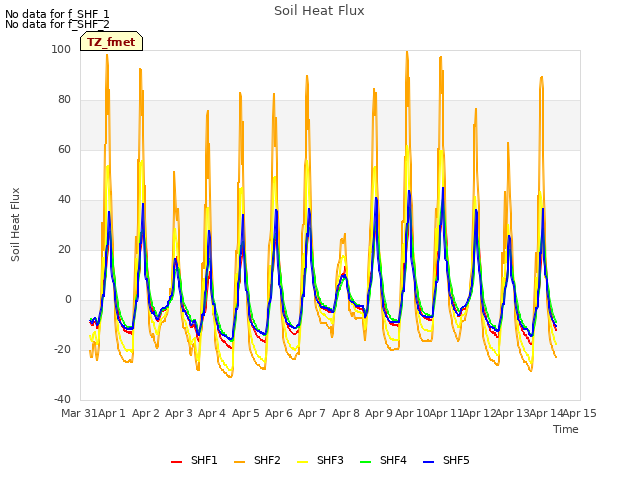
Task: Click the Soil Heat Flux chart title
Action: (x=319, y=11)
